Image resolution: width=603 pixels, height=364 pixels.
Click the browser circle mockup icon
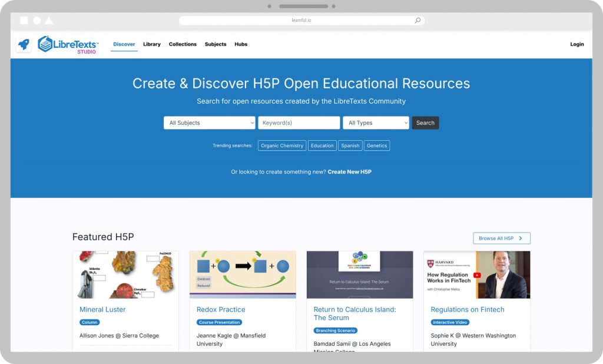coord(37,21)
